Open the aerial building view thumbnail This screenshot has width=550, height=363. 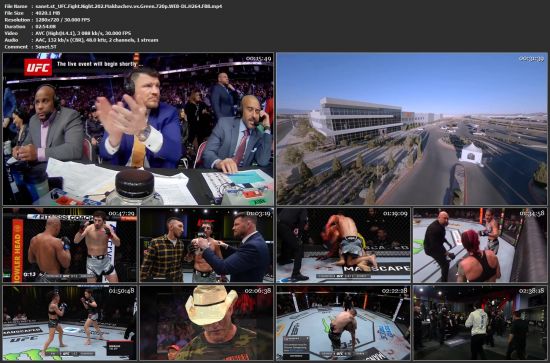[412, 129]
